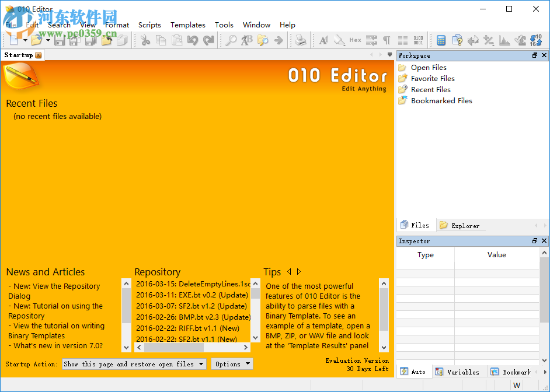Screen dimensions: 550x392
Task: Open the Search menu
Action: [60, 25]
